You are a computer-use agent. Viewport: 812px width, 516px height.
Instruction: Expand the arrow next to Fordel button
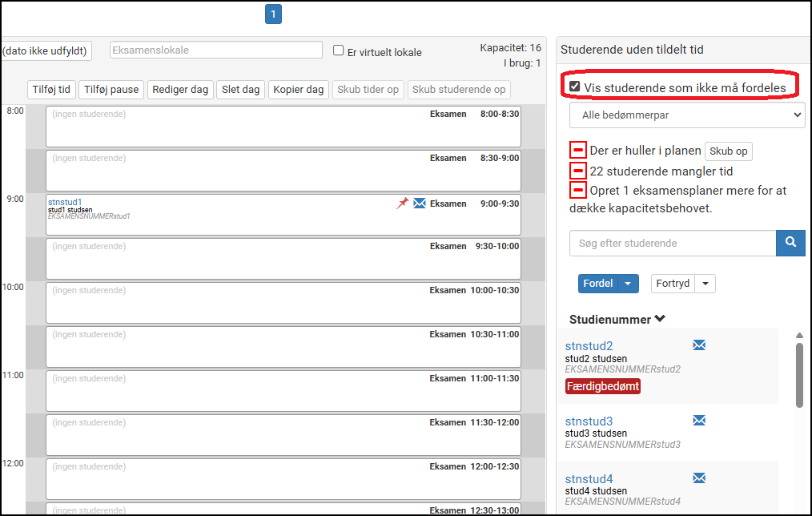[x=629, y=284]
